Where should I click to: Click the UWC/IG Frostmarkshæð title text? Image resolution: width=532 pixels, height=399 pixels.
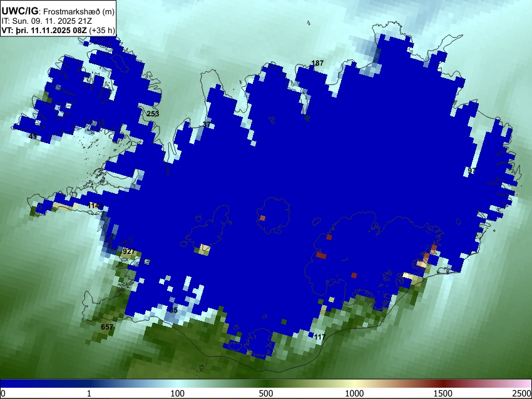click(x=58, y=11)
